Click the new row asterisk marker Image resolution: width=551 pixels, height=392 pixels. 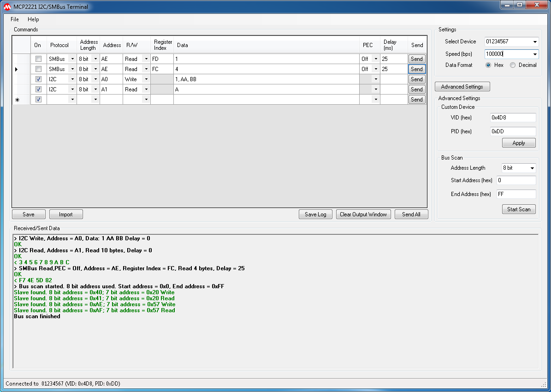(x=17, y=100)
